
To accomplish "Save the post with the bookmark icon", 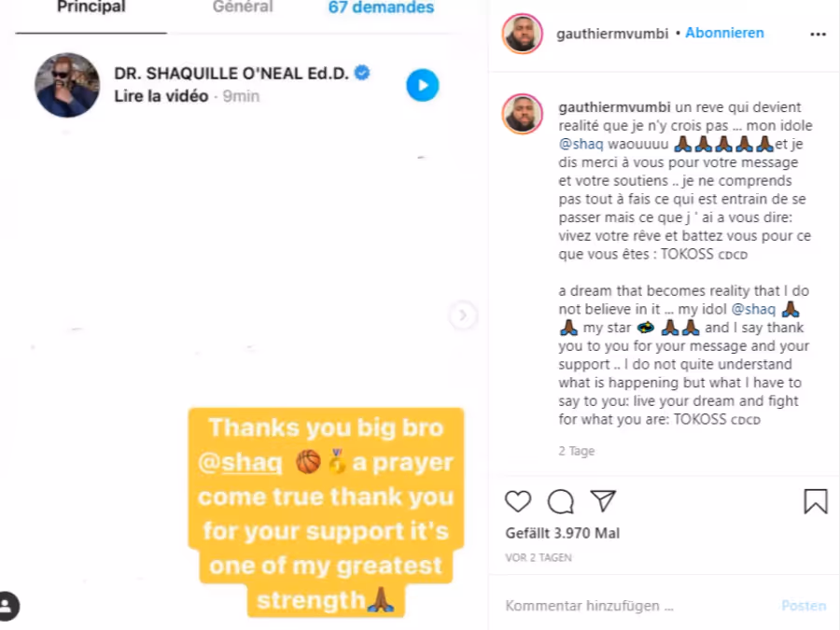I will pos(816,501).
